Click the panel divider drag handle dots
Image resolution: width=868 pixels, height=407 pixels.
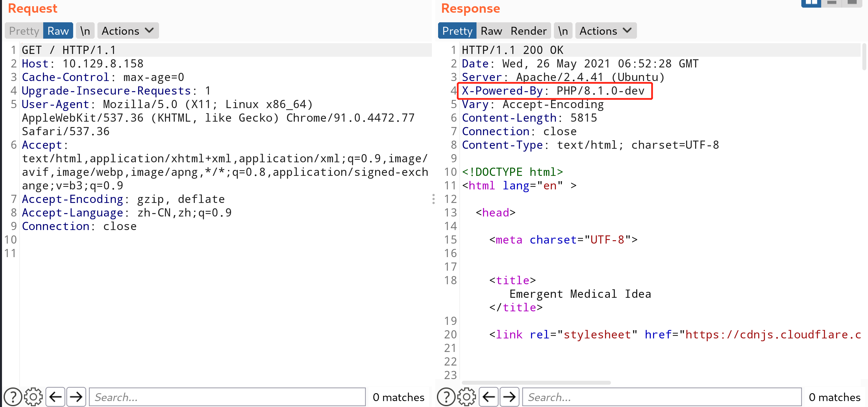[x=433, y=199]
